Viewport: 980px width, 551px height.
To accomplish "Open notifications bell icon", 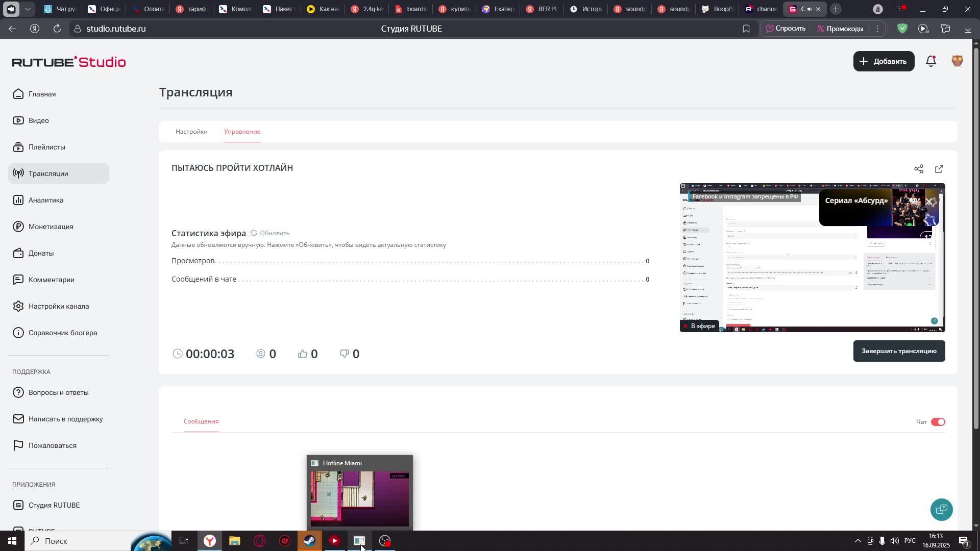I will coord(931,61).
